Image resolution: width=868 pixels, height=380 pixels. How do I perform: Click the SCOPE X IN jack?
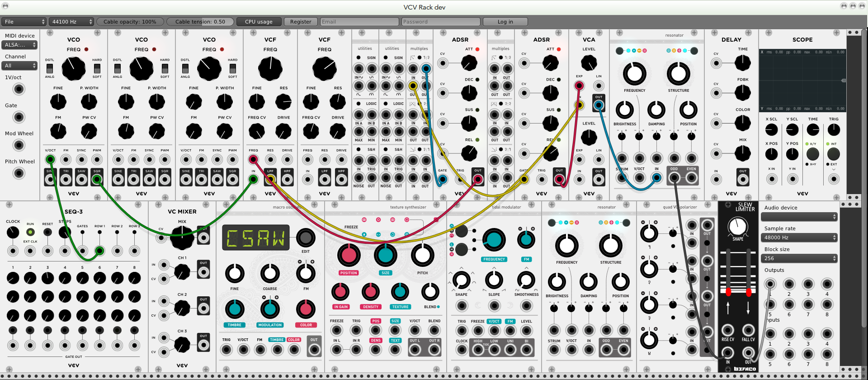pos(771,179)
